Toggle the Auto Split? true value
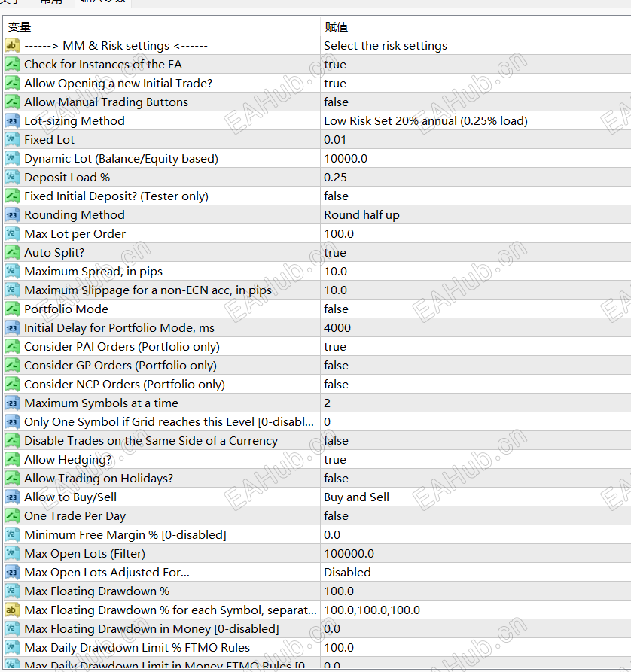This screenshot has width=631, height=672. click(335, 252)
